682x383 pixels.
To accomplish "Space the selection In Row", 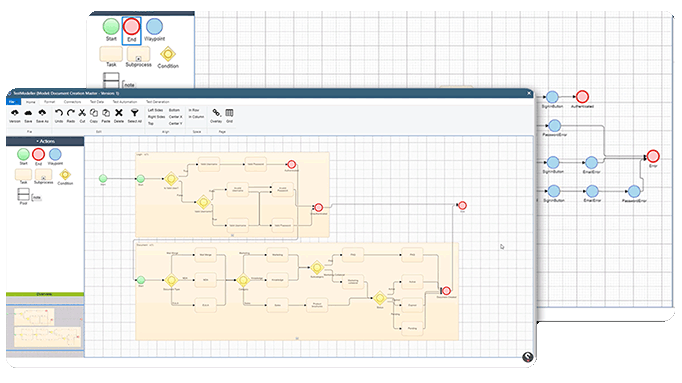I will click(x=194, y=110).
